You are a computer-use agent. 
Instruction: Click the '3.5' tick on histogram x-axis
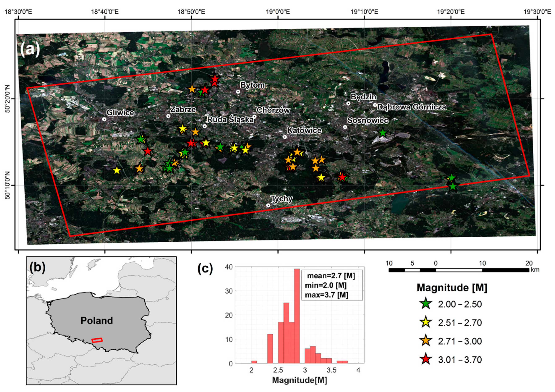[x=332, y=370]
